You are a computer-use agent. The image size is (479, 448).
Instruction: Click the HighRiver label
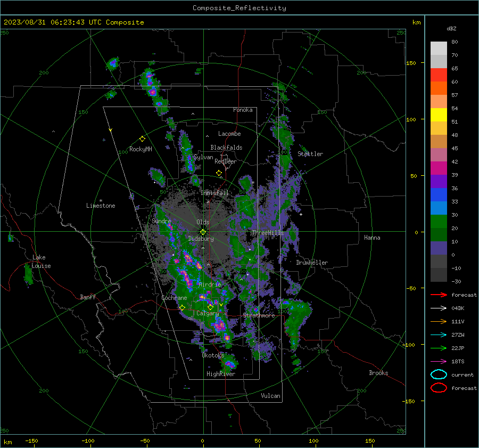(221, 374)
